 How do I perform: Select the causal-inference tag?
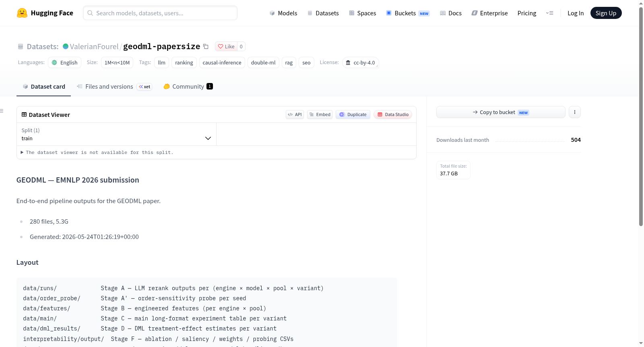pyautogui.click(x=222, y=62)
